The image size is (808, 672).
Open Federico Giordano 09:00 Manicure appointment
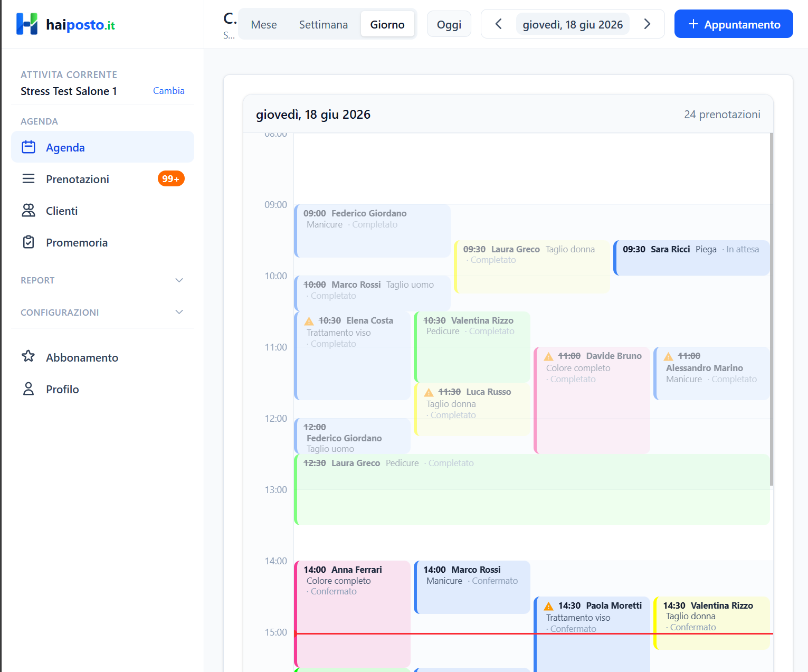372,231
